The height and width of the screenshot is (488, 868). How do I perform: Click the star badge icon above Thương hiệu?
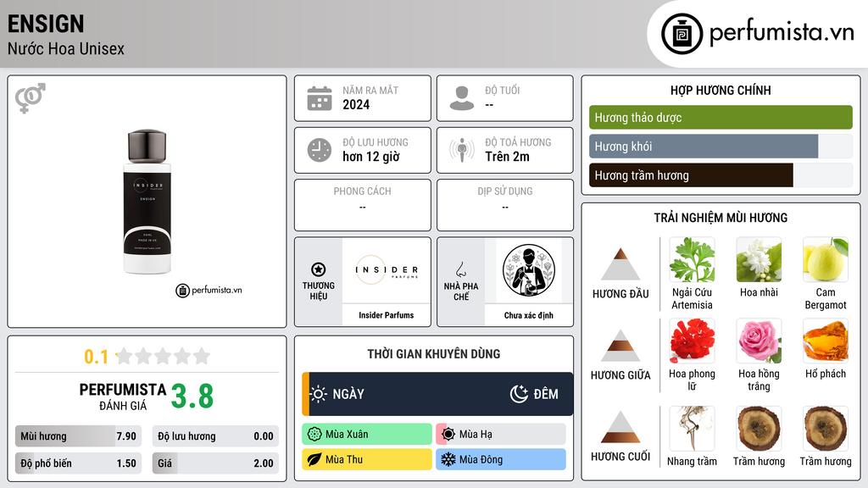(319, 269)
